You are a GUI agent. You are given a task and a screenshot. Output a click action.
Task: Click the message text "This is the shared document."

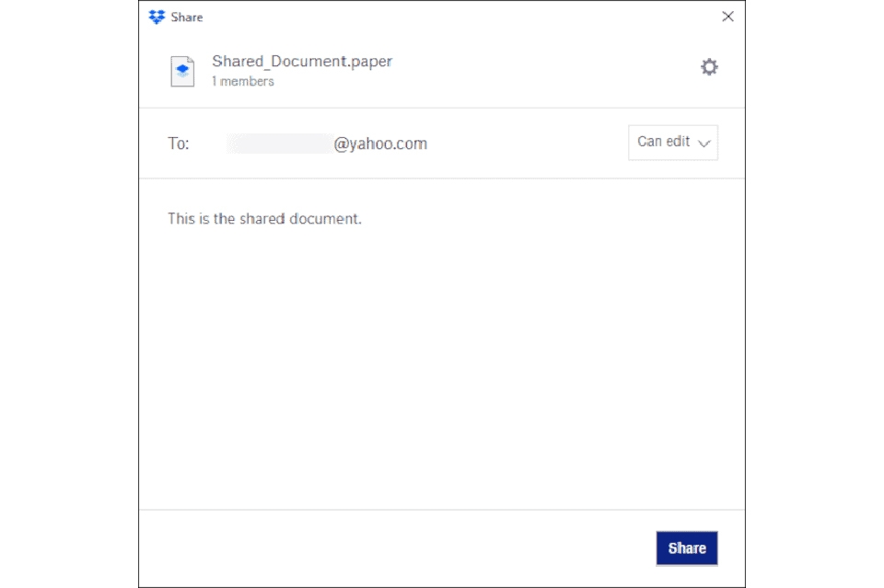264,218
